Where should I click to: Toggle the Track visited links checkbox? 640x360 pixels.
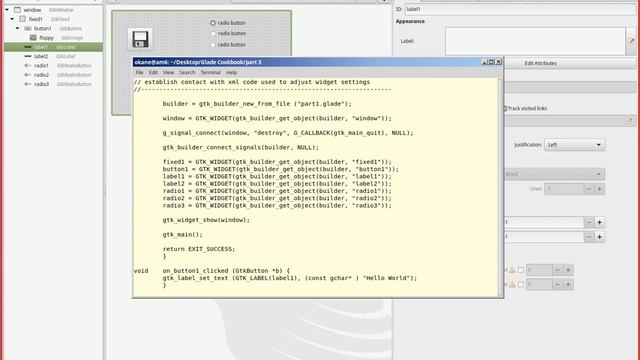pyautogui.click(x=505, y=108)
